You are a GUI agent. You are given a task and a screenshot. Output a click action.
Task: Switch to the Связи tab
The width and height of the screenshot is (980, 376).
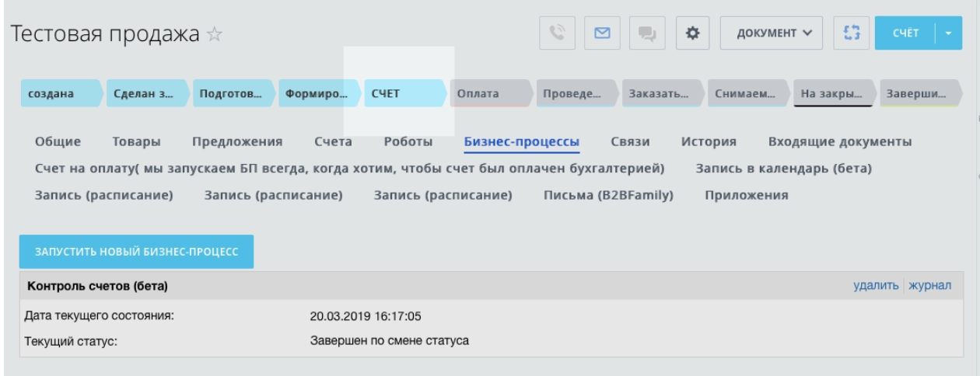[630, 141]
